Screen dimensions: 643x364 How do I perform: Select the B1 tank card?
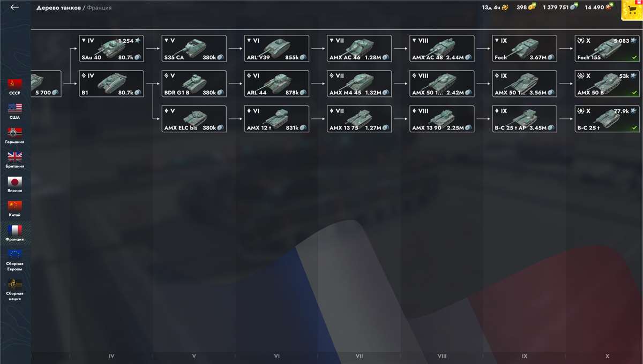coord(111,84)
